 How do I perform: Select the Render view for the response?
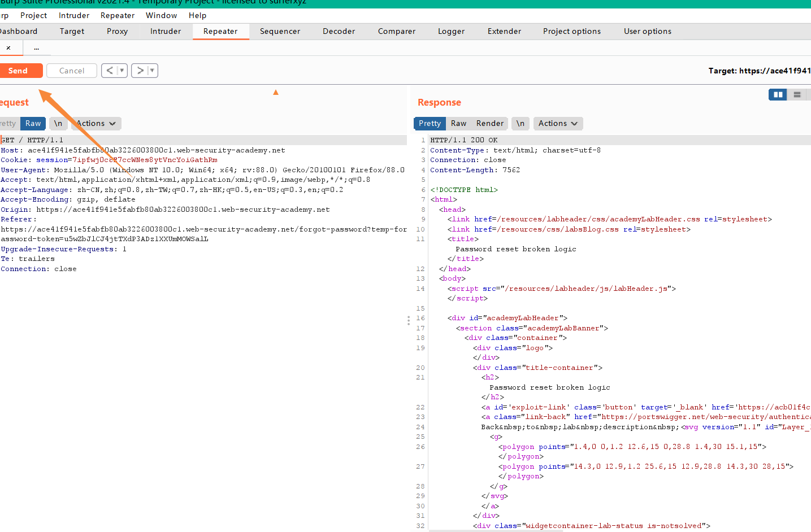[x=489, y=123]
